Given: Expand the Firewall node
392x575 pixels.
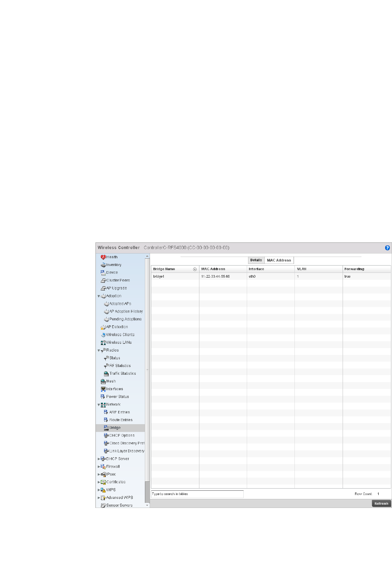Looking at the screenshot, I should click(98, 466).
